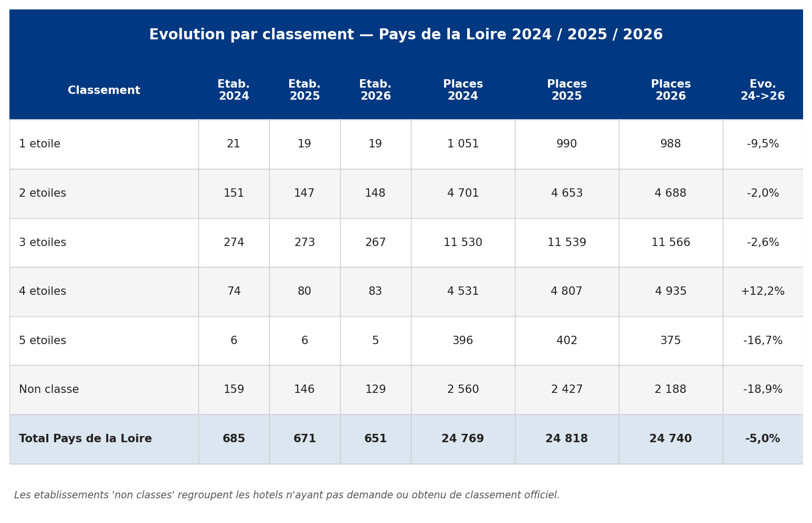This screenshot has width=812, height=523.
Task: Select the 'Etab. 2024' column header
Action: [234, 91]
